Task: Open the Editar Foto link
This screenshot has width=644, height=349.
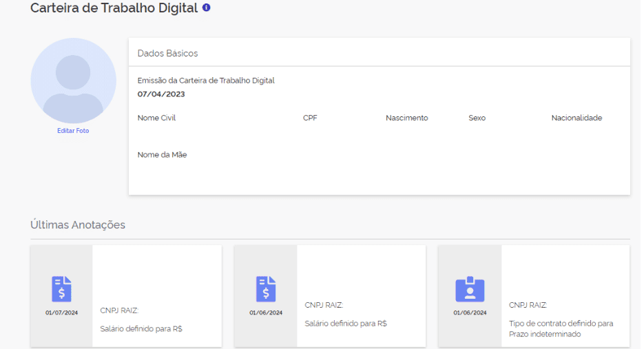Action: pyautogui.click(x=73, y=131)
